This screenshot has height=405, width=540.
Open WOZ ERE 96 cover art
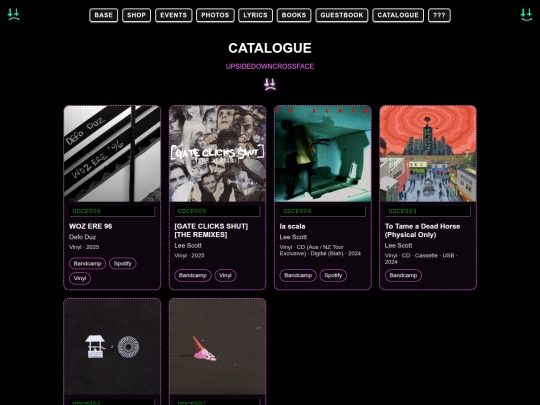coord(112,154)
